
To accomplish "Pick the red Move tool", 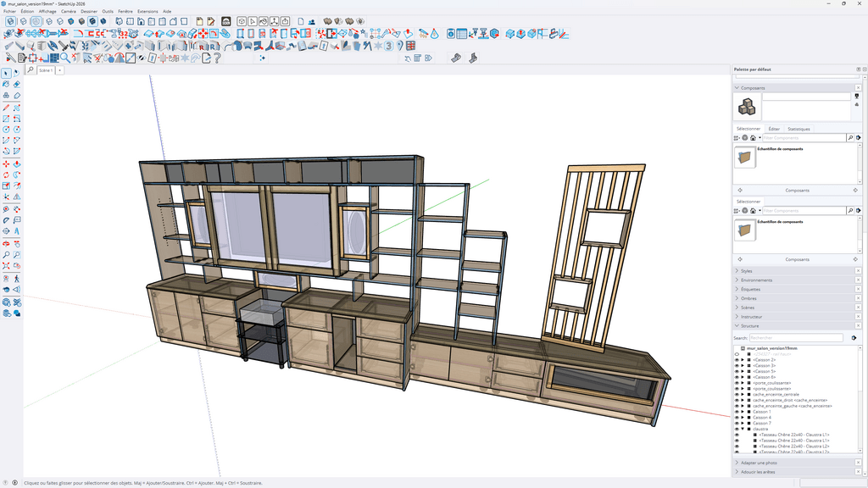I will 6,164.
